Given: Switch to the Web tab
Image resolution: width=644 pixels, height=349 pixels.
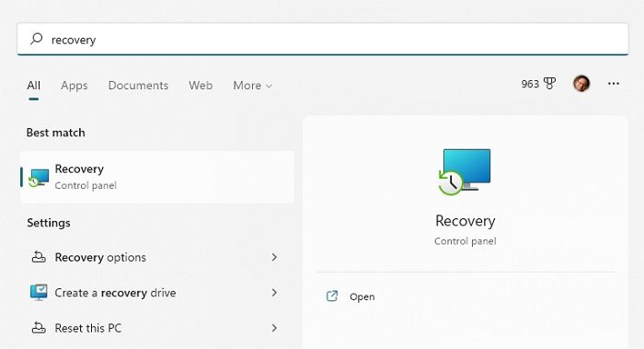Looking at the screenshot, I should [201, 85].
